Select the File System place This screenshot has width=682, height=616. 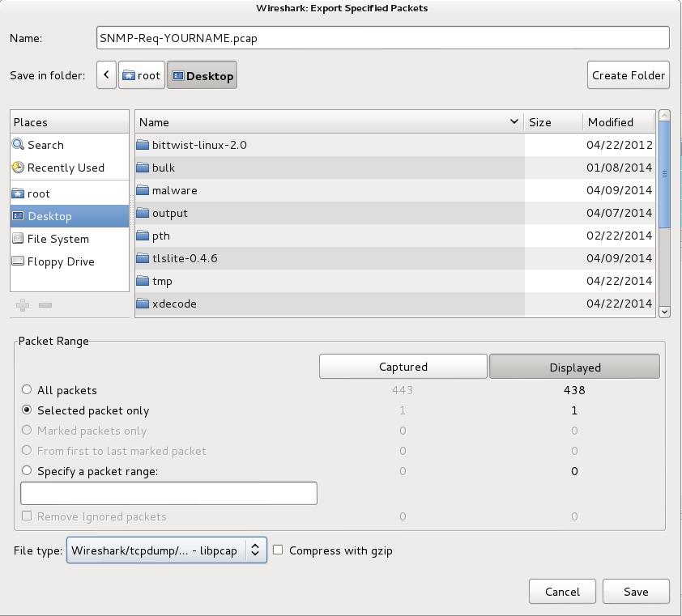pos(58,239)
